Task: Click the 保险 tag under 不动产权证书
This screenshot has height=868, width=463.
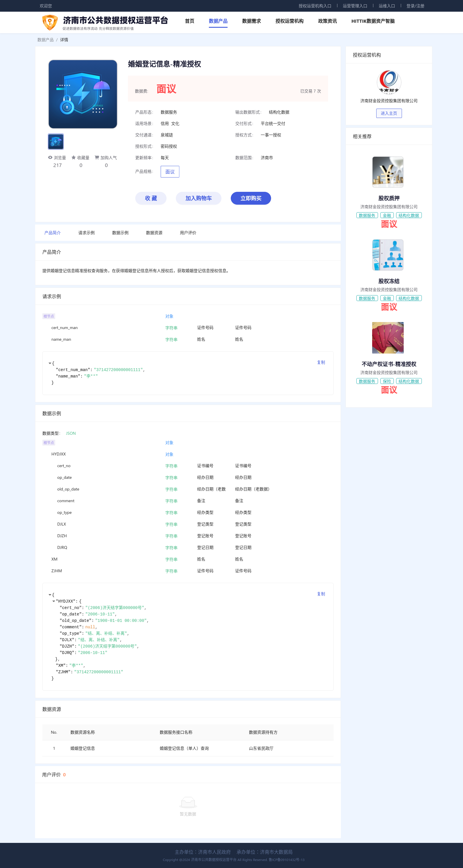Action: coord(387,381)
